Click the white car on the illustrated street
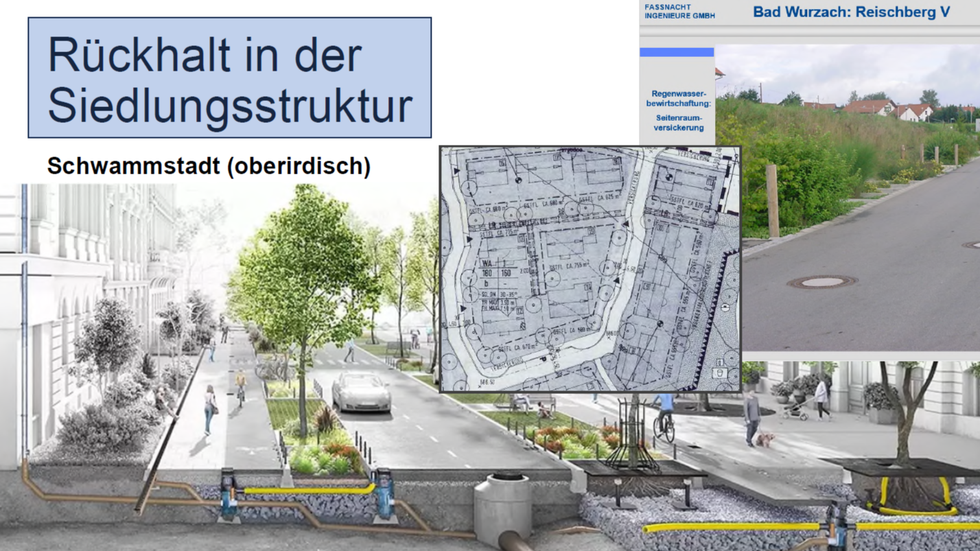The image size is (980, 551). tap(361, 392)
